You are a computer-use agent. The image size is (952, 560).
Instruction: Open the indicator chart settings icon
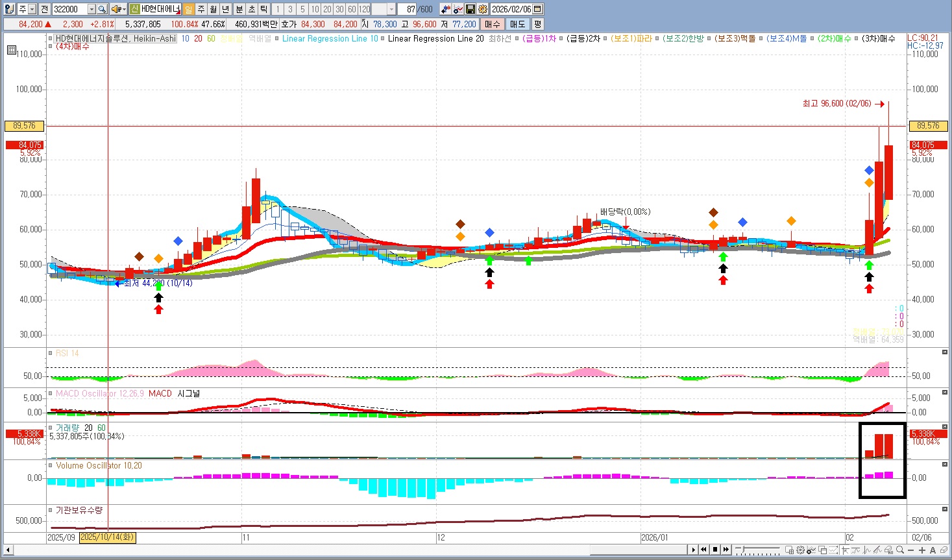458,9
